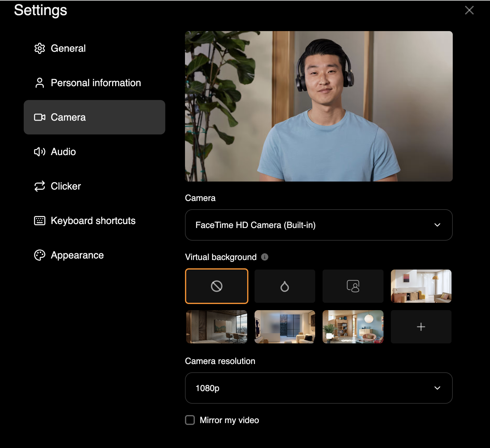Click the General gear icon

pos(40,48)
